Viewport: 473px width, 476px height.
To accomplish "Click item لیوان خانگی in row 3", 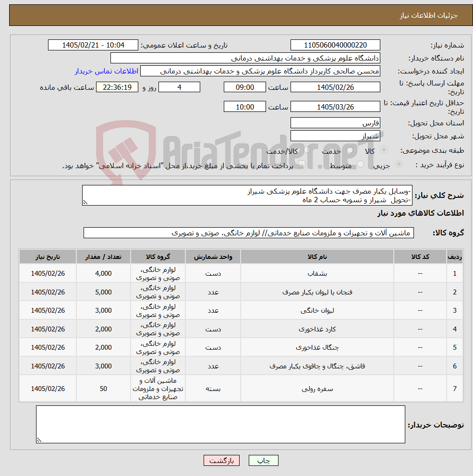I will point(317,311).
